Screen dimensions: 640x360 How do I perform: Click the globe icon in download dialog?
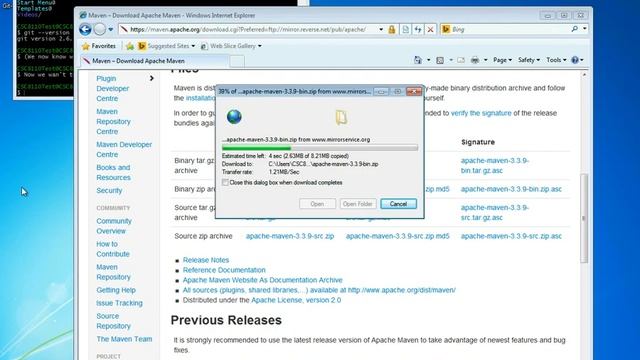[234, 117]
